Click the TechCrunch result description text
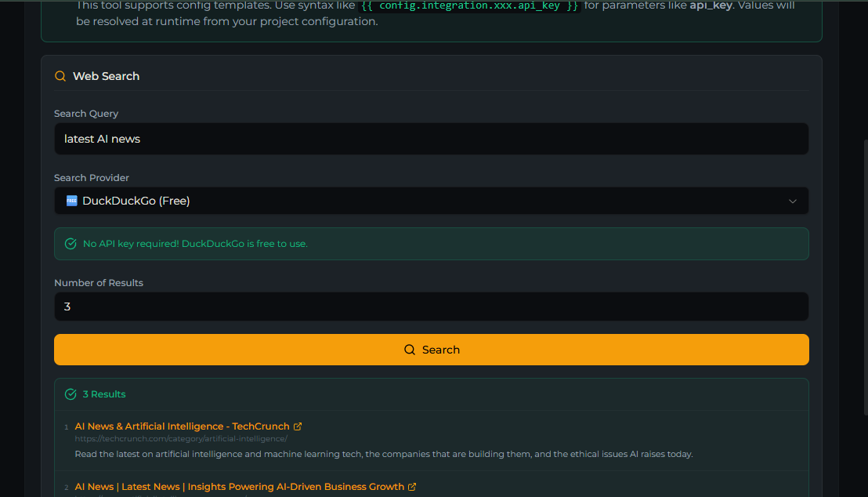This screenshot has width=868, height=497. 384,454
